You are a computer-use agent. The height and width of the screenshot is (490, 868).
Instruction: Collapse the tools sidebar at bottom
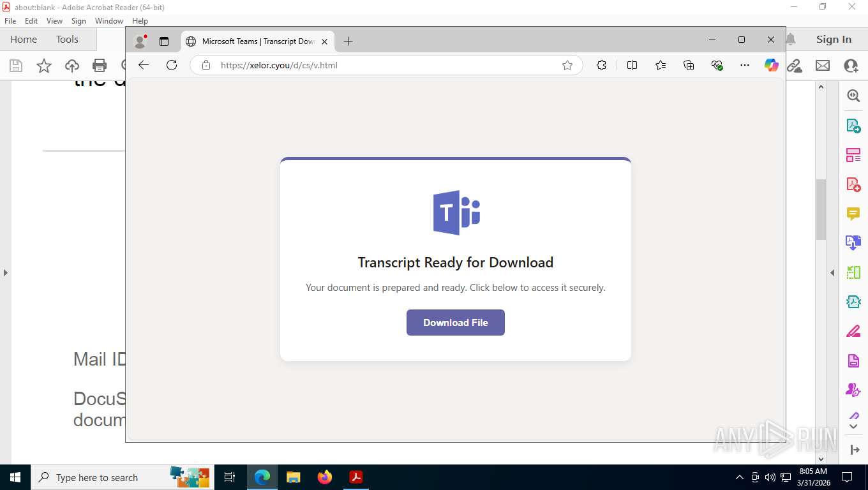pos(855,450)
